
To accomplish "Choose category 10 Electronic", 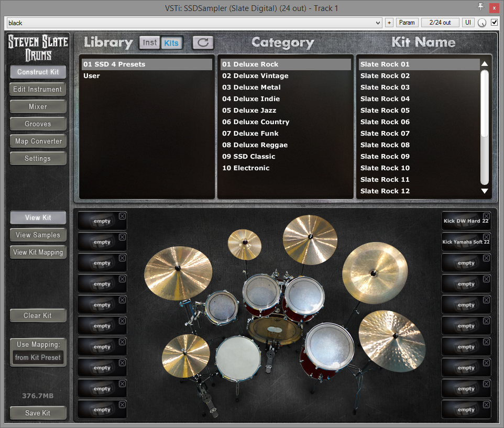I will pos(286,168).
